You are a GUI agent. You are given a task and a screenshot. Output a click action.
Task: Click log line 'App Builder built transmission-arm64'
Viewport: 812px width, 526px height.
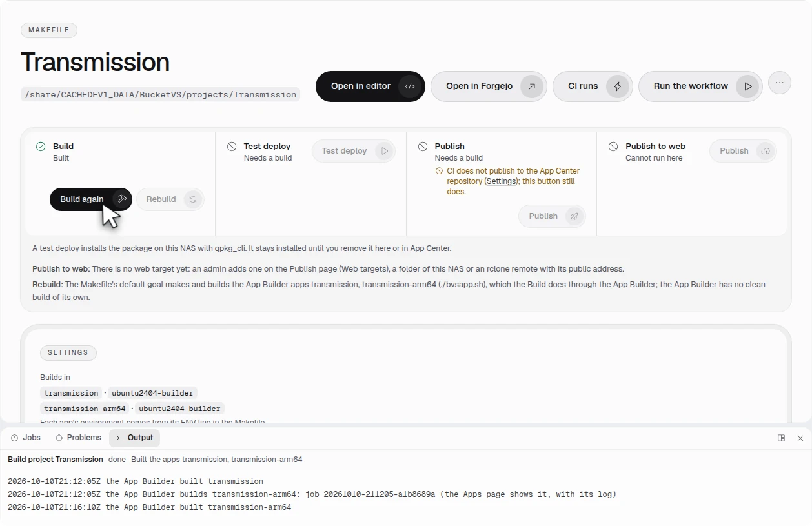pos(149,507)
